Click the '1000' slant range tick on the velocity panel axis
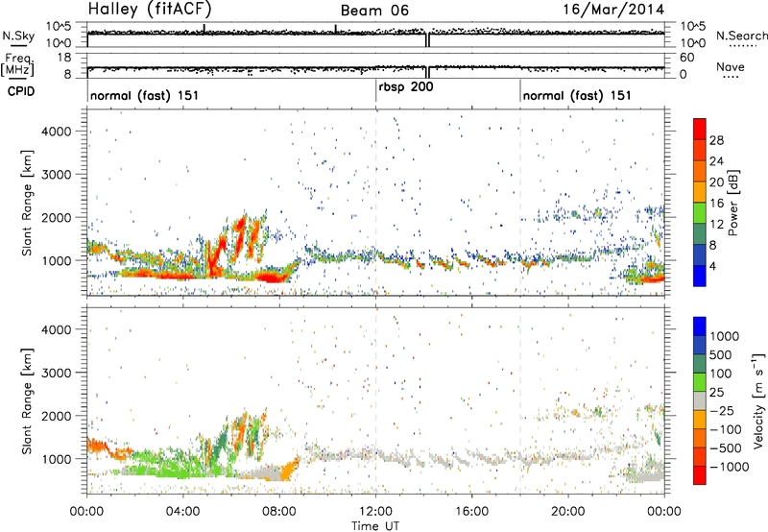Image resolution: width=768 pixels, height=532 pixels. (56, 459)
